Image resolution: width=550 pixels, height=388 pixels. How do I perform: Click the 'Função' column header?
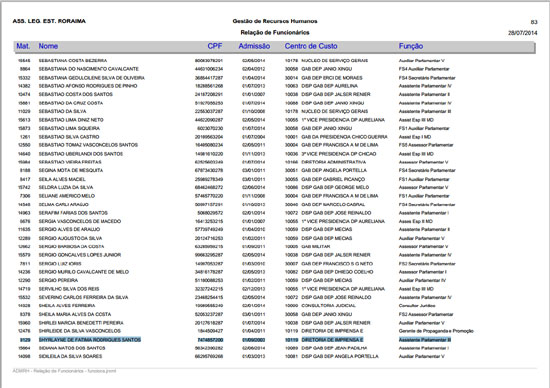tap(411, 46)
